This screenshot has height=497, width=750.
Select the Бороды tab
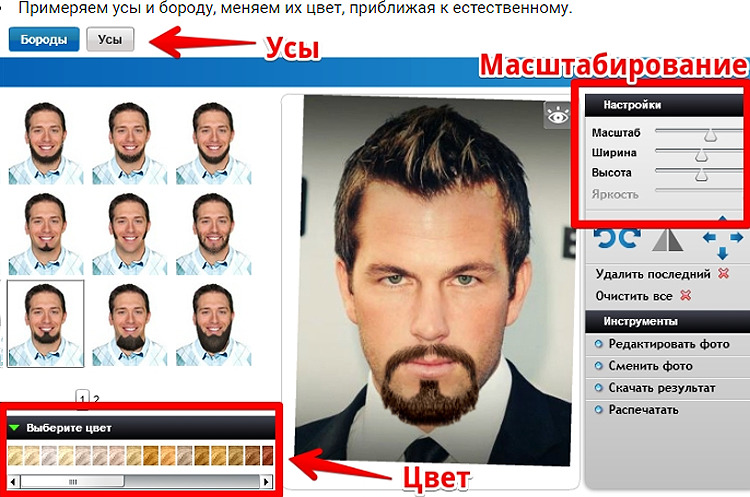point(44,39)
